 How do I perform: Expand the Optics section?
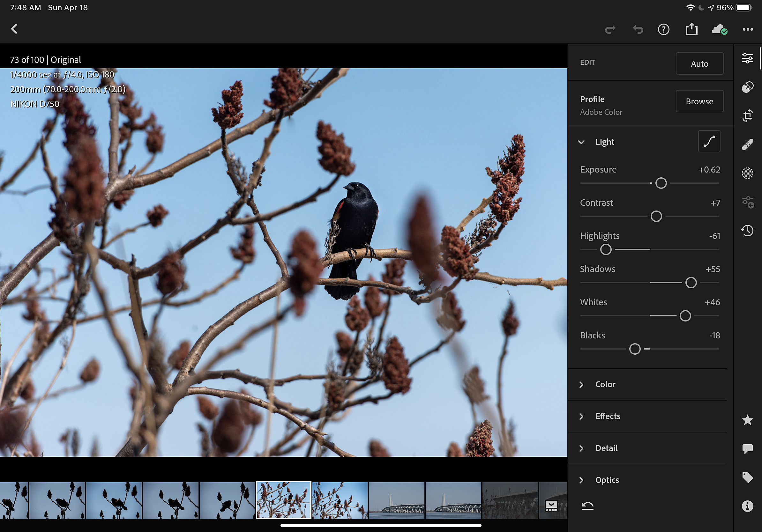click(581, 480)
